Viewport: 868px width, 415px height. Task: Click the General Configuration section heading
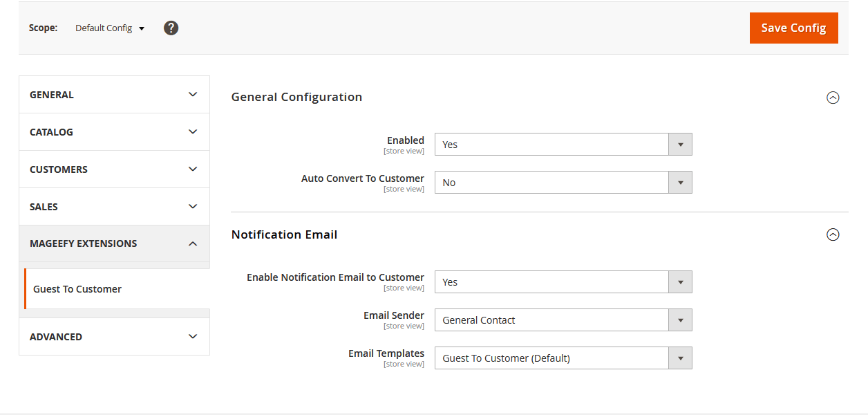[x=296, y=97]
